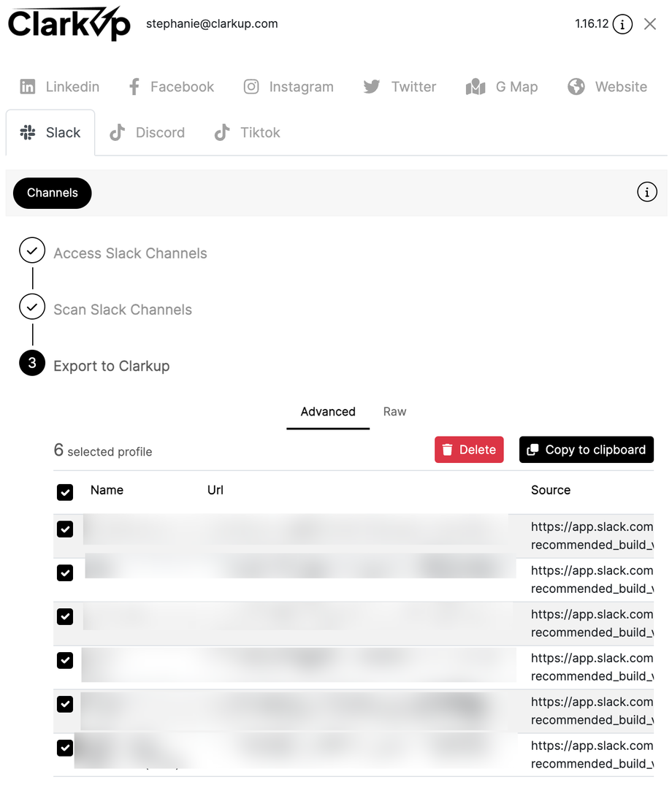The height and width of the screenshot is (785, 672).
Task: Select the Tiktok tab
Action: coord(248,133)
